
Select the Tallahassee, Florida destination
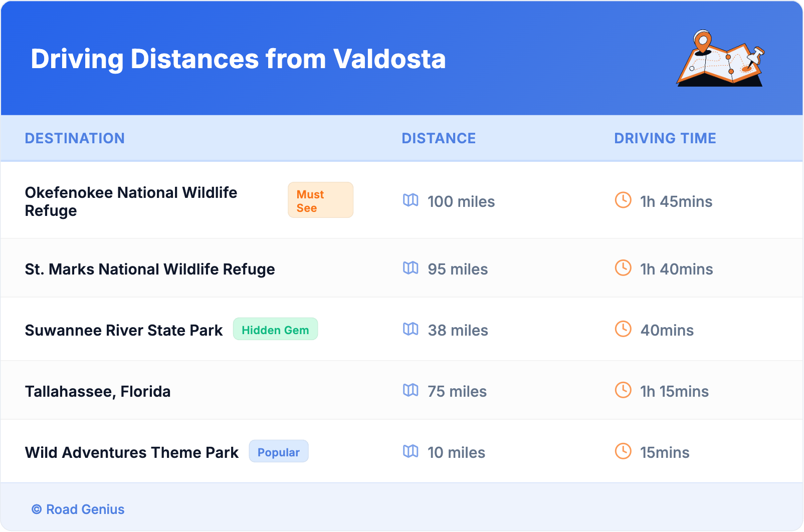point(98,391)
